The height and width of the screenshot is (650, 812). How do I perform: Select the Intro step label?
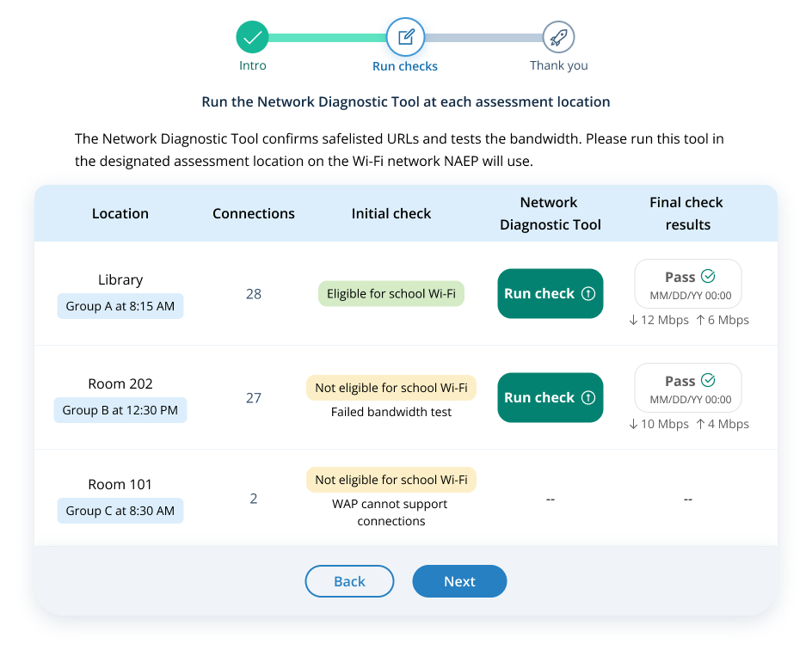(253, 65)
